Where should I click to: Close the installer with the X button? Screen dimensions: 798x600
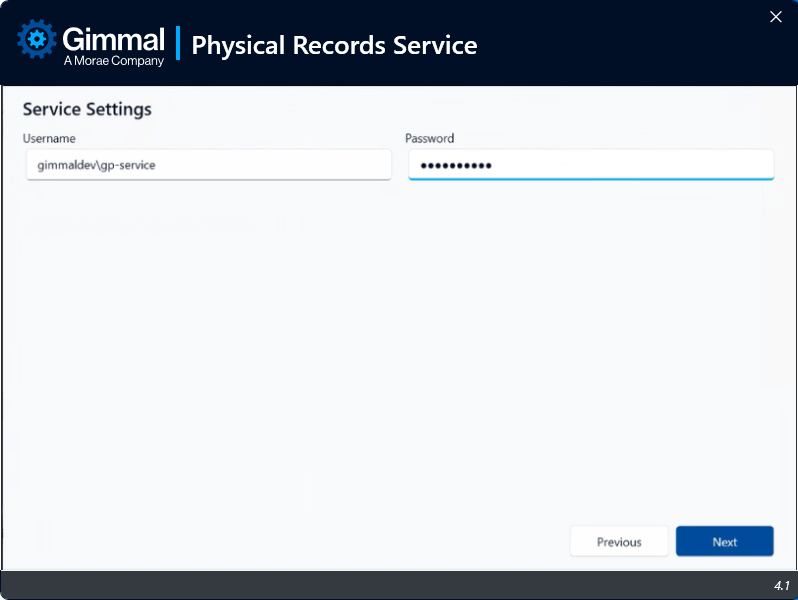click(775, 16)
